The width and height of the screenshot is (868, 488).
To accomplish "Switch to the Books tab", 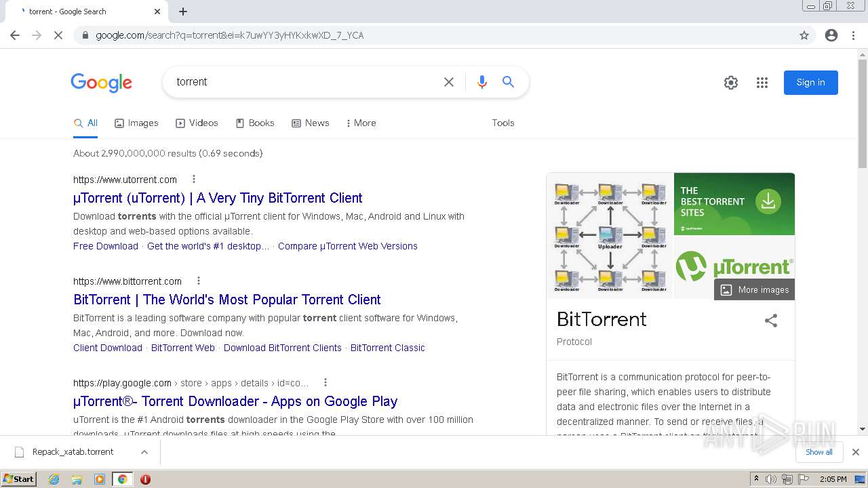I will click(x=255, y=123).
